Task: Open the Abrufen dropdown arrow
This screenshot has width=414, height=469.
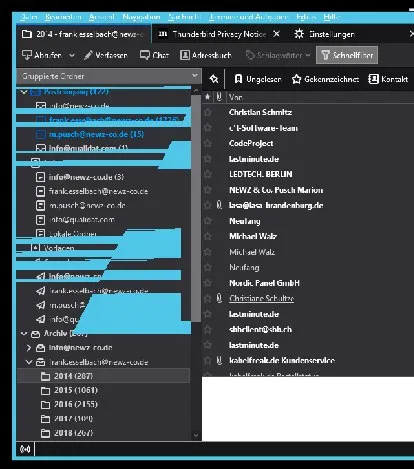Action: click(72, 55)
